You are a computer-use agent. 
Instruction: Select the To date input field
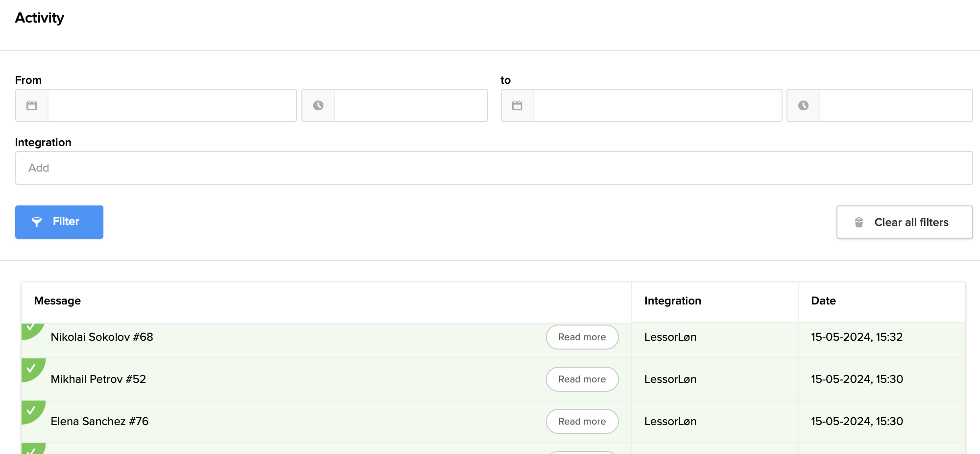[x=657, y=105]
